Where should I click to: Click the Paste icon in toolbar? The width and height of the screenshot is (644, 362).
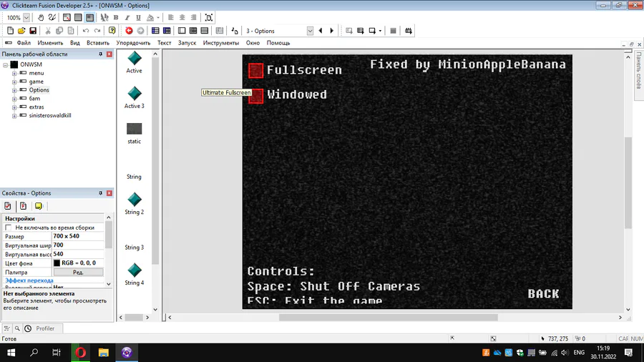click(71, 31)
